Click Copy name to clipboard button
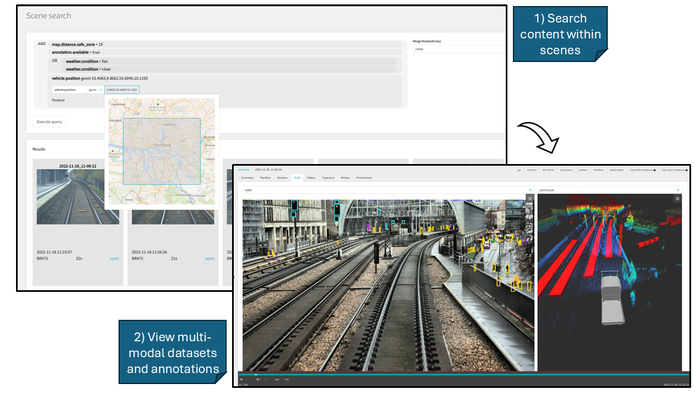 [673, 170]
